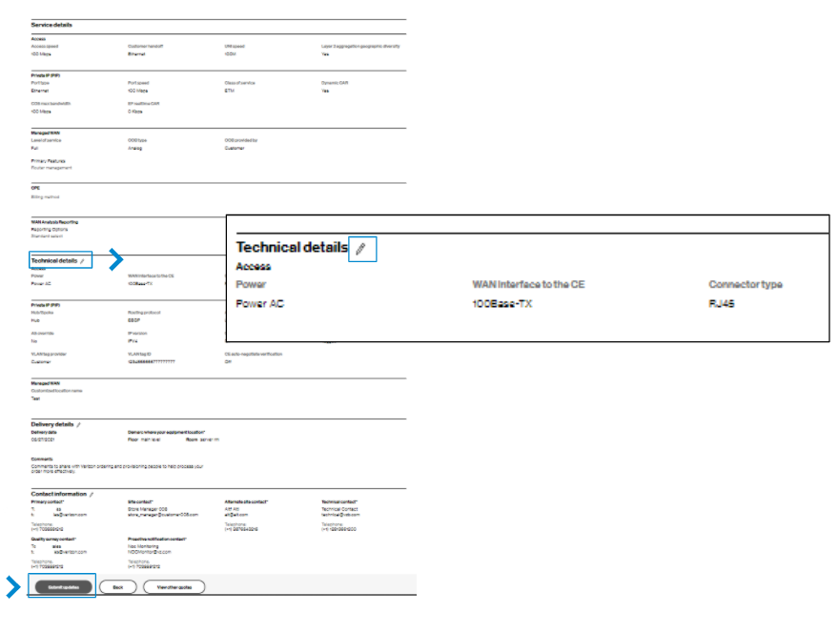
Task: Click the pencil icon in the enlarged Technical details callout
Action: [x=359, y=248]
